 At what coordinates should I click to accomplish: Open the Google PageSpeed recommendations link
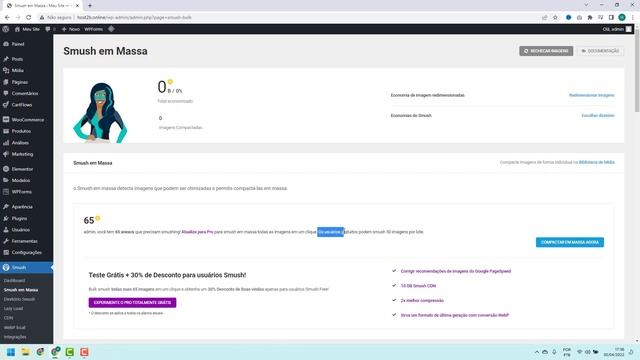pos(456,271)
